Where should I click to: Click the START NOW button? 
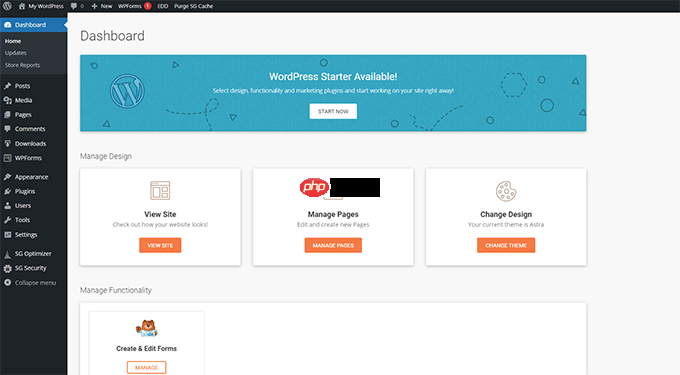coord(333,111)
